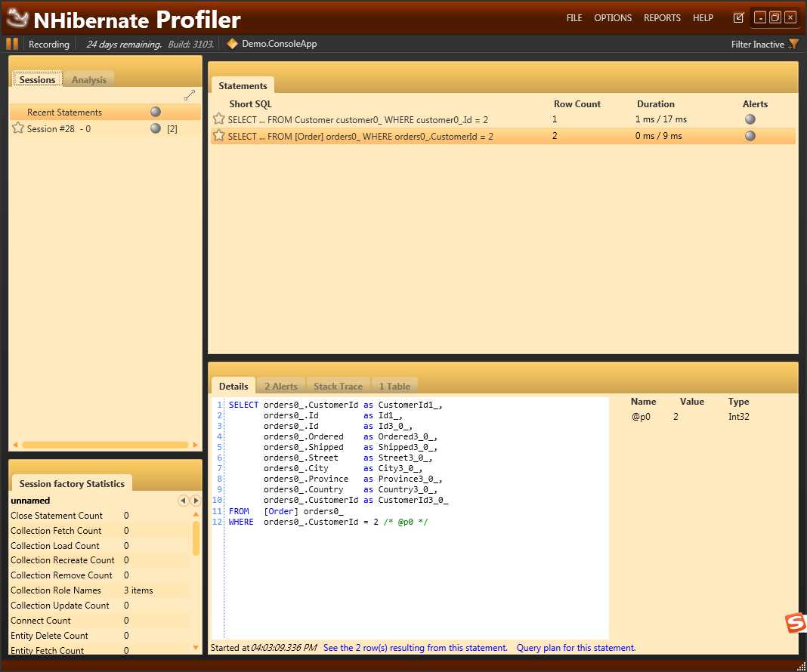Click Collection Role Names '3 items' value
Viewport: 807px width, 672px height.
pyautogui.click(x=138, y=590)
